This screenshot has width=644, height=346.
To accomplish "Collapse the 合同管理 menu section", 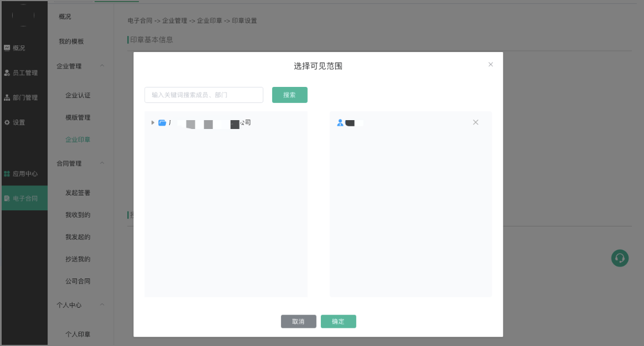I will pyautogui.click(x=102, y=163).
